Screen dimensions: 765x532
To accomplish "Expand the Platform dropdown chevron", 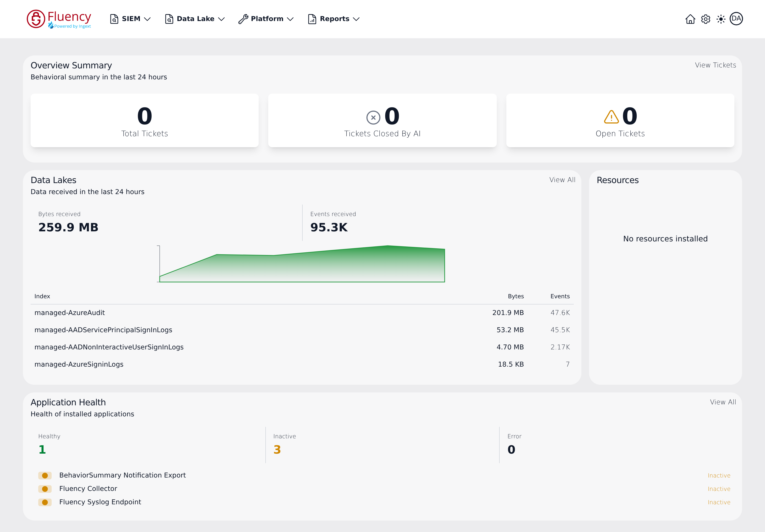I will point(290,19).
